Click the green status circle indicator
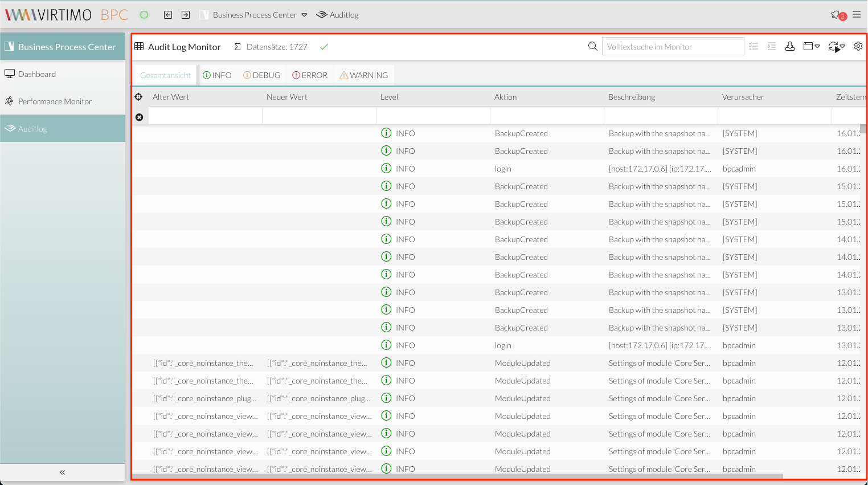868x485 pixels. 144,15
